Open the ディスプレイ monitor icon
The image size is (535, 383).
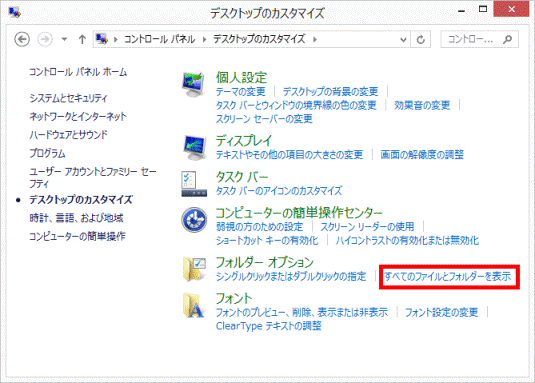[x=194, y=147]
